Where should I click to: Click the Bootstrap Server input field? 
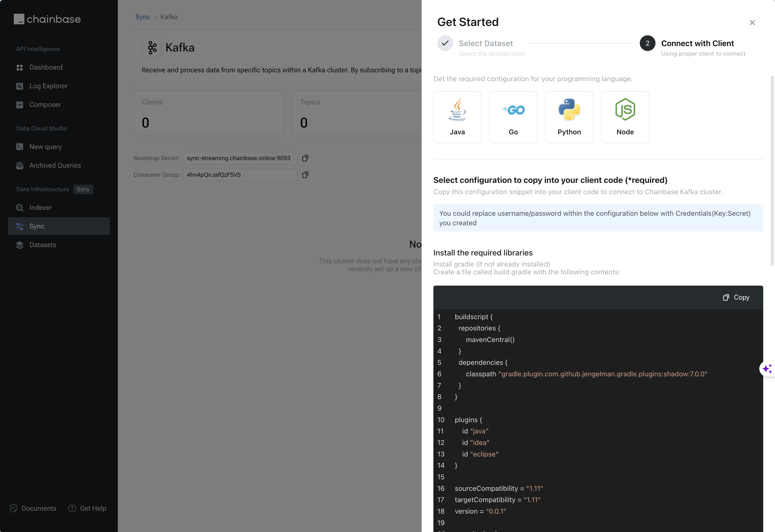240,158
